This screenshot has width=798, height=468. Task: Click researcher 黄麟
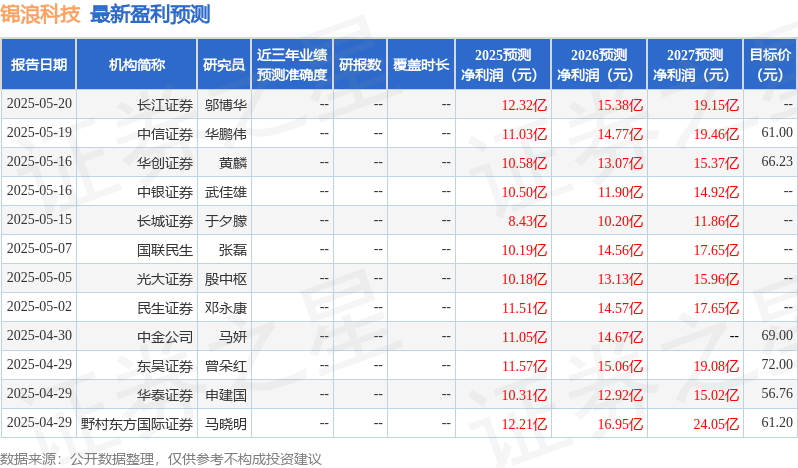[x=233, y=163]
